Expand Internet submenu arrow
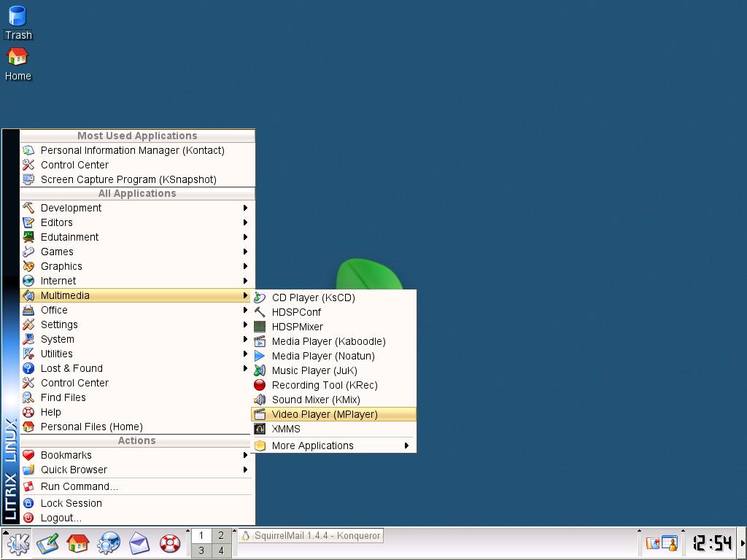This screenshot has width=747, height=560. click(x=245, y=281)
